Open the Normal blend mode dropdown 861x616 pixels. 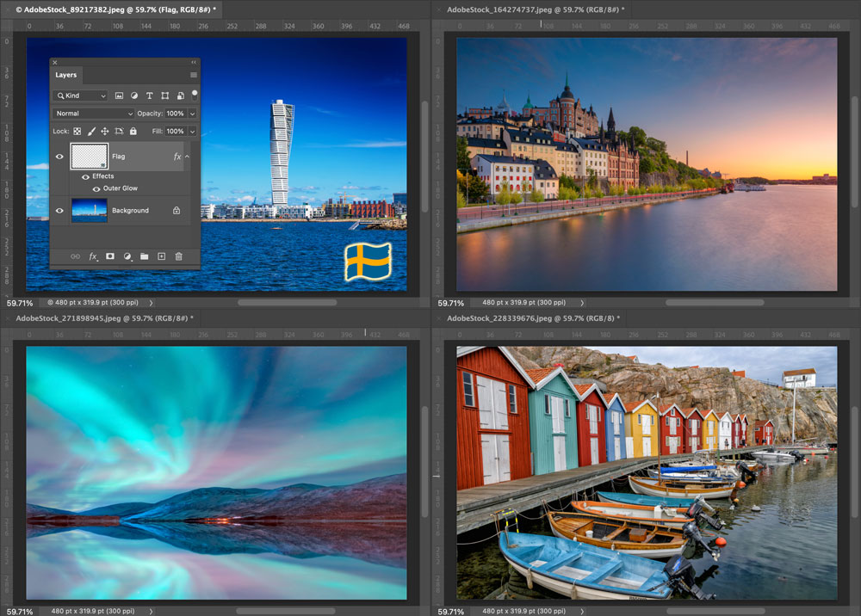tap(94, 114)
